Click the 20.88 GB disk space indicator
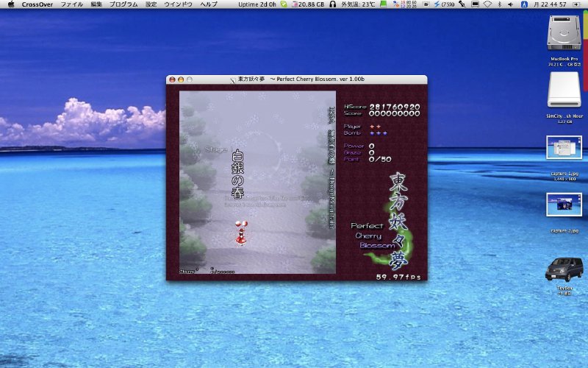This screenshot has height=368, width=588. pos(308,4)
